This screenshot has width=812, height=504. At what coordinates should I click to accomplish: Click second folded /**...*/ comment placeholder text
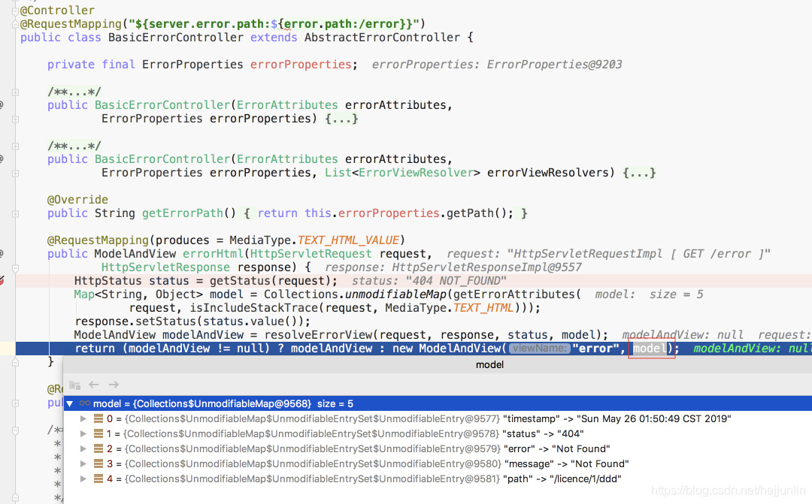(x=74, y=146)
